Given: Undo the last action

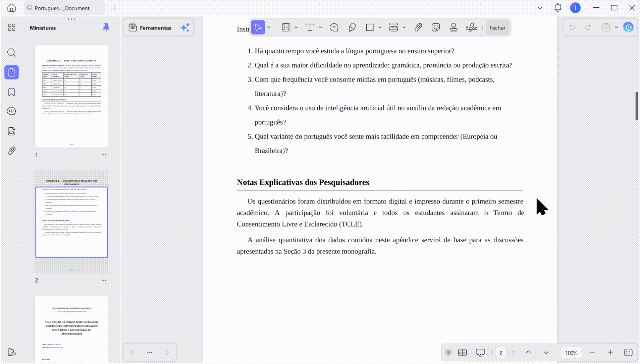Looking at the screenshot, I should [572, 27].
